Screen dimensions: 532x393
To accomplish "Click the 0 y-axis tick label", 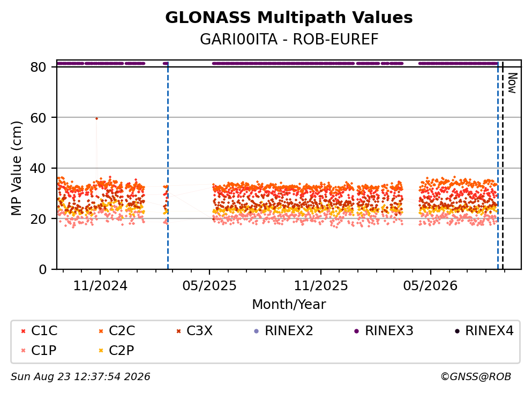I will [x=42, y=269].
